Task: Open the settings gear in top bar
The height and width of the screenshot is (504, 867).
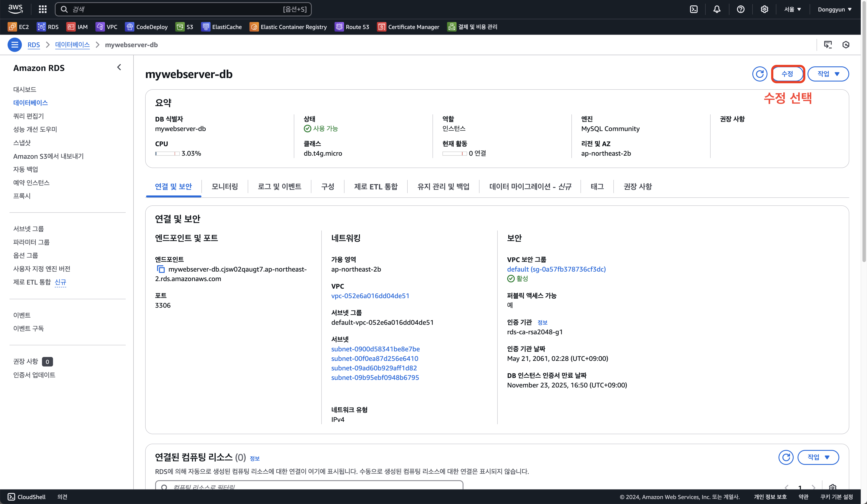Action: pyautogui.click(x=764, y=9)
